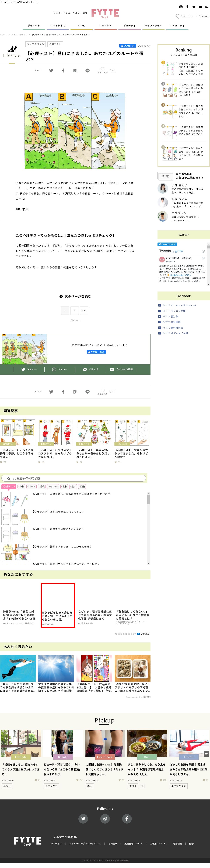The image size is (210, 868).
Task: Click the LINE share icon above 関連記事
Action: (x=87, y=392)
